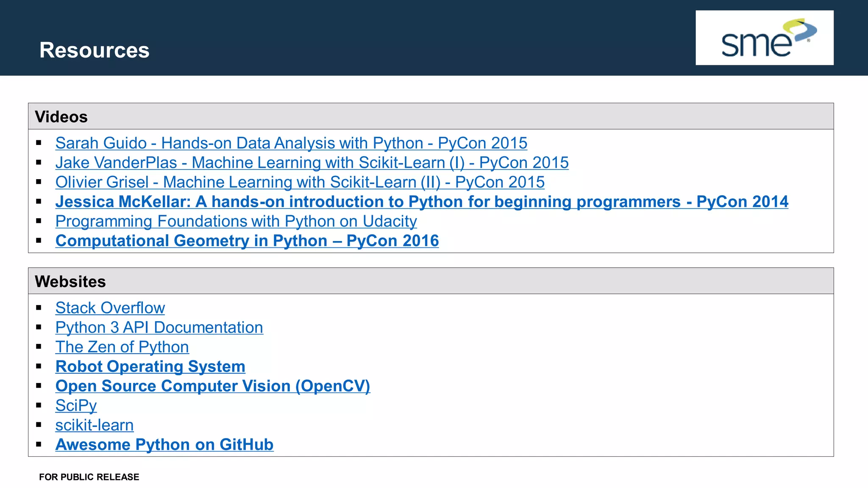Visit the Stack Overflow link
Screen dimensions: 868x488
[x=110, y=308]
